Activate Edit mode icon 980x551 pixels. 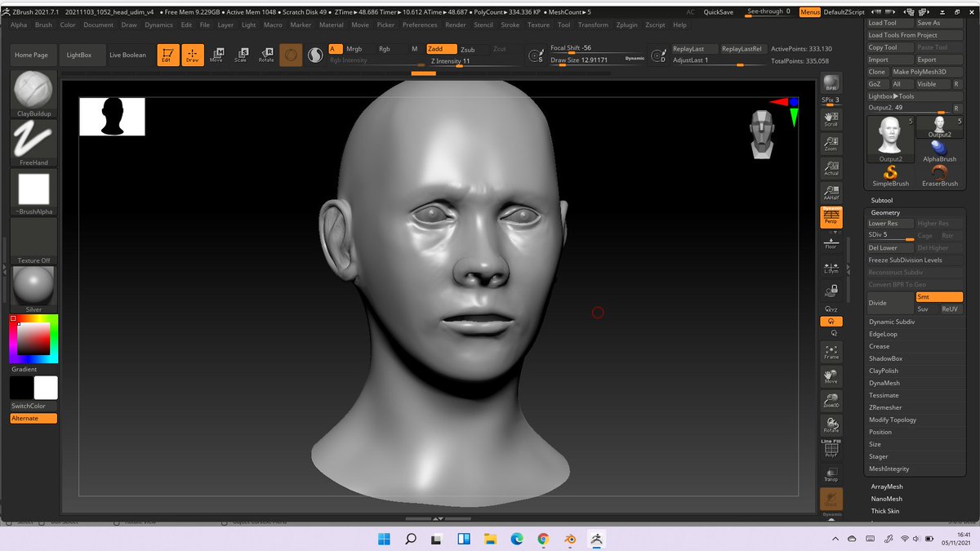[168, 55]
